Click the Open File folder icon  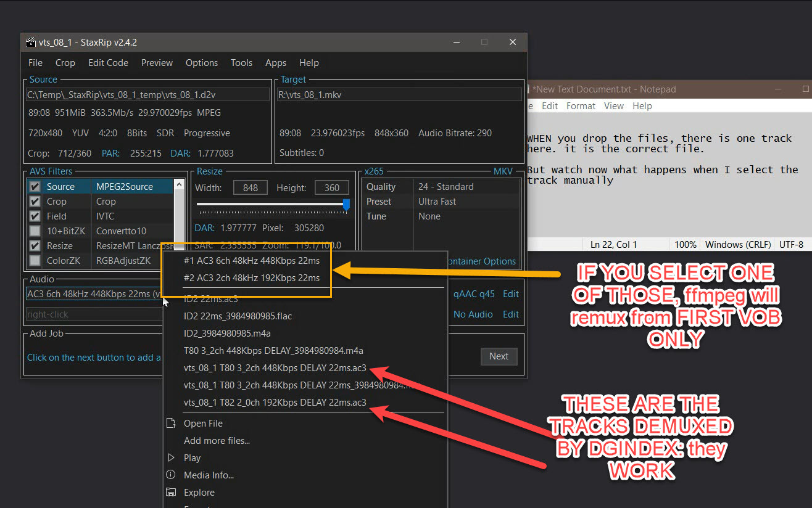point(172,424)
